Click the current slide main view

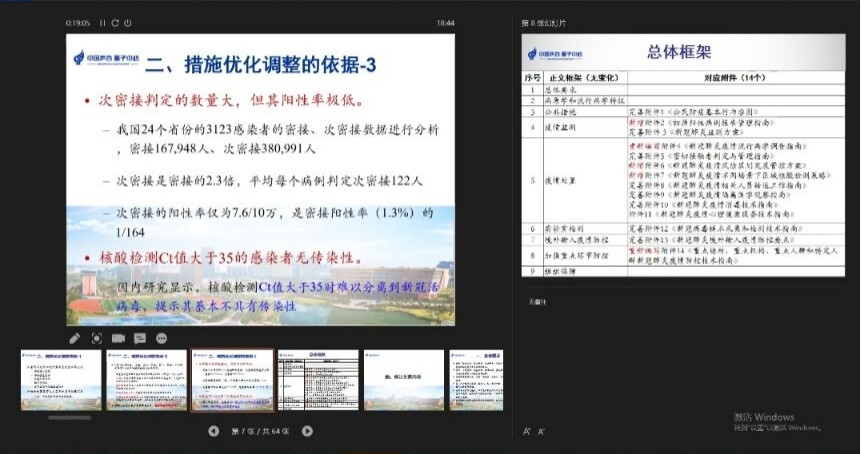click(260, 180)
